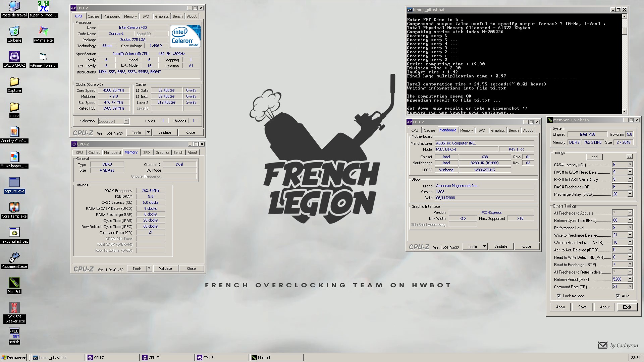Select CPU tab in mainboard CPU-Z window
This screenshot has width=644, height=362.
(x=415, y=130)
